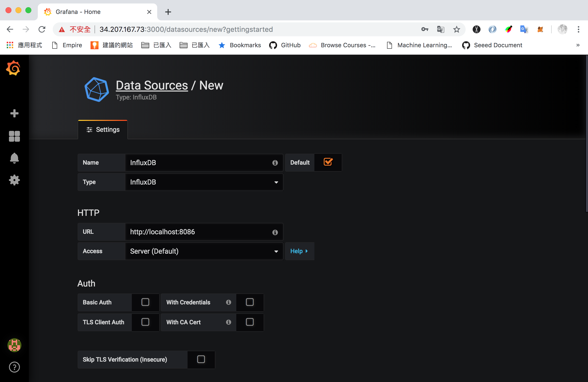
Task: Click info icon beside With CA Cert
Action: click(x=229, y=322)
